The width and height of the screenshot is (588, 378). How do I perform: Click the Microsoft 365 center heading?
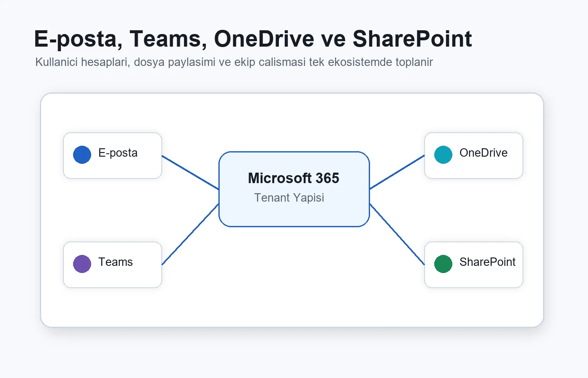point(294,178)
